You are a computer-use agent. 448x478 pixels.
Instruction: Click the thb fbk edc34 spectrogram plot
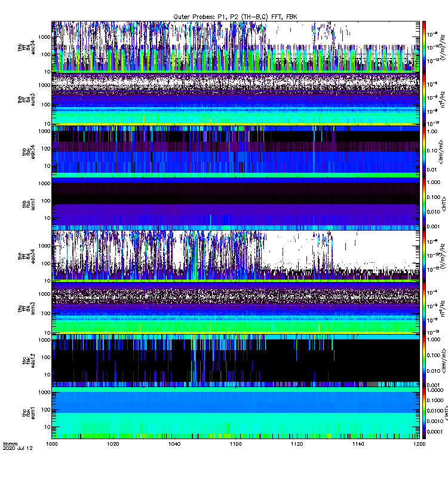pos(235,152)
